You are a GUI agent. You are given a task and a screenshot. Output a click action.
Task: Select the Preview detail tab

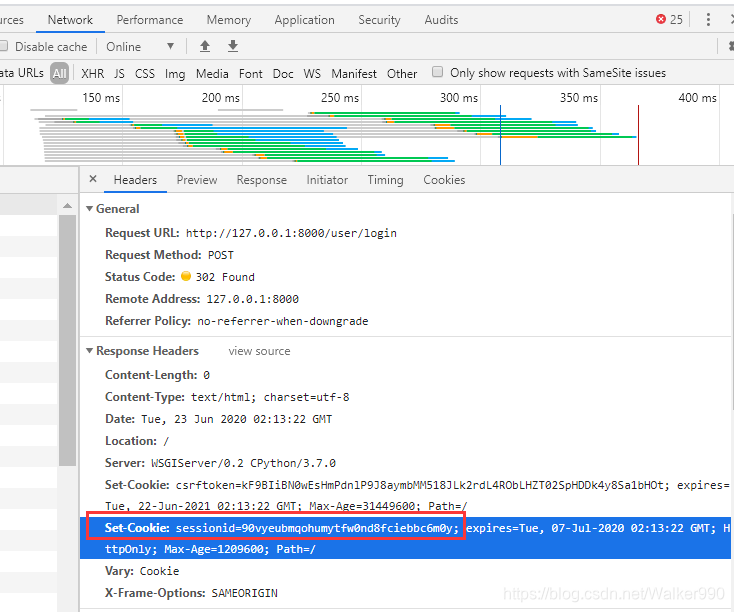pyautogui.click(x=197, y=180)
